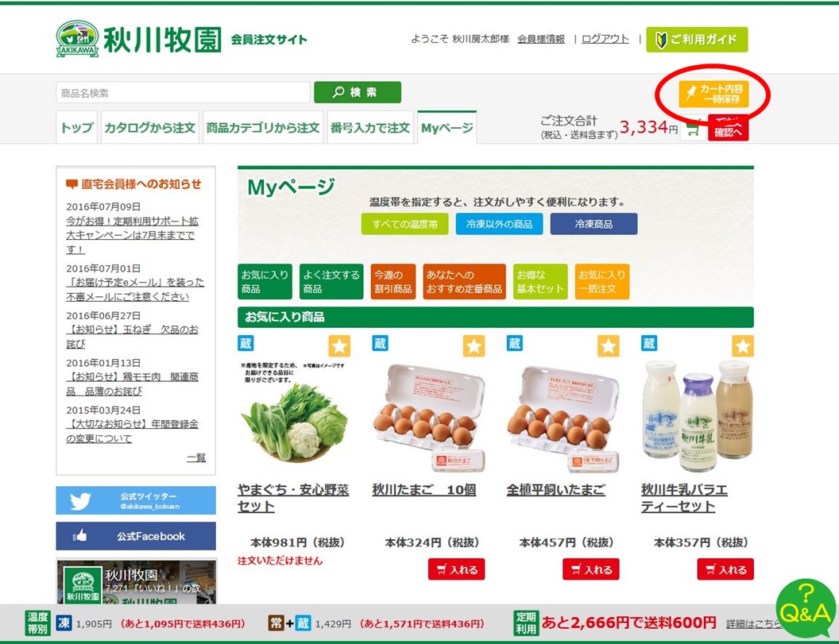Open やまぐち・安心野菜セット product link
839x644 pixels.
(293, 498)
